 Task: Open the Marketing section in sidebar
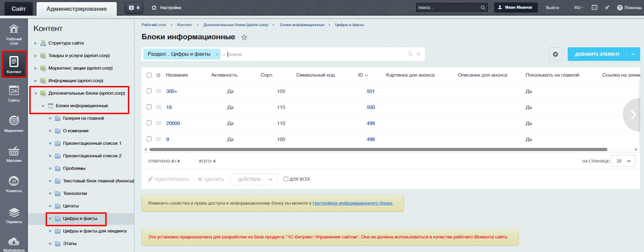(14, 124)
